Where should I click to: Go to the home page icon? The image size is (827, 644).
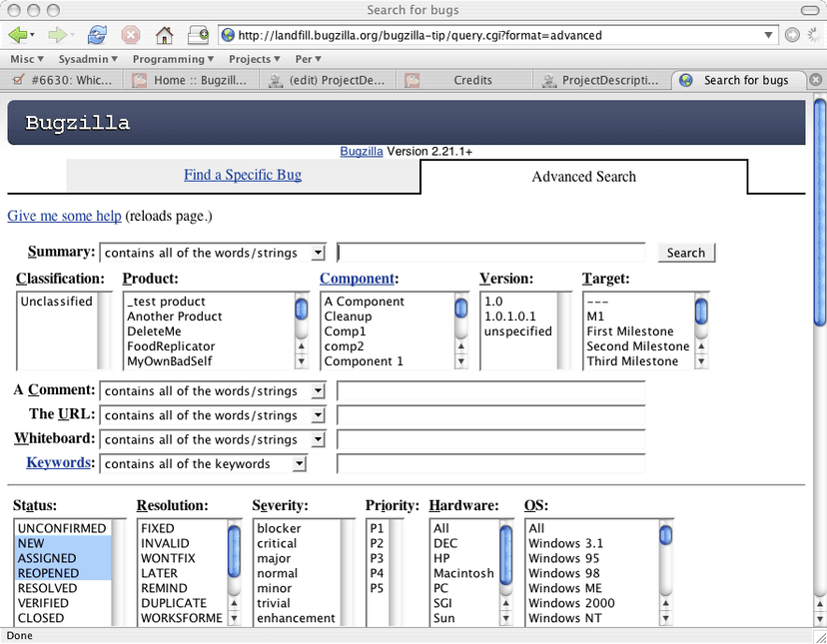(x=164, y=35)
